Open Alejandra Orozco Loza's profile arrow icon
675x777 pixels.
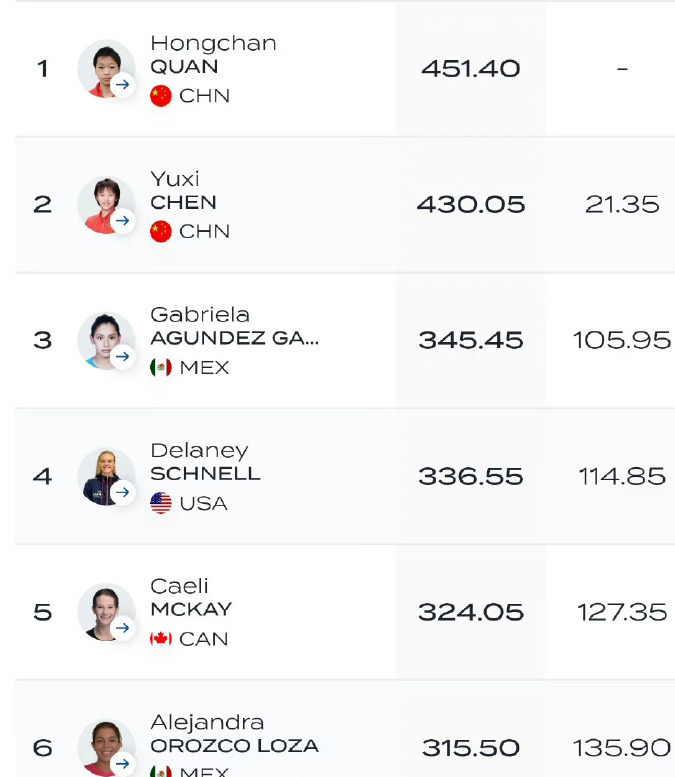point(122,763)
